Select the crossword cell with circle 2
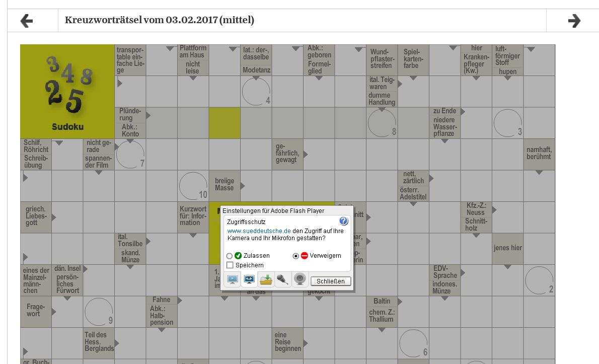This screenshot has height=364, width=599. 539,280
